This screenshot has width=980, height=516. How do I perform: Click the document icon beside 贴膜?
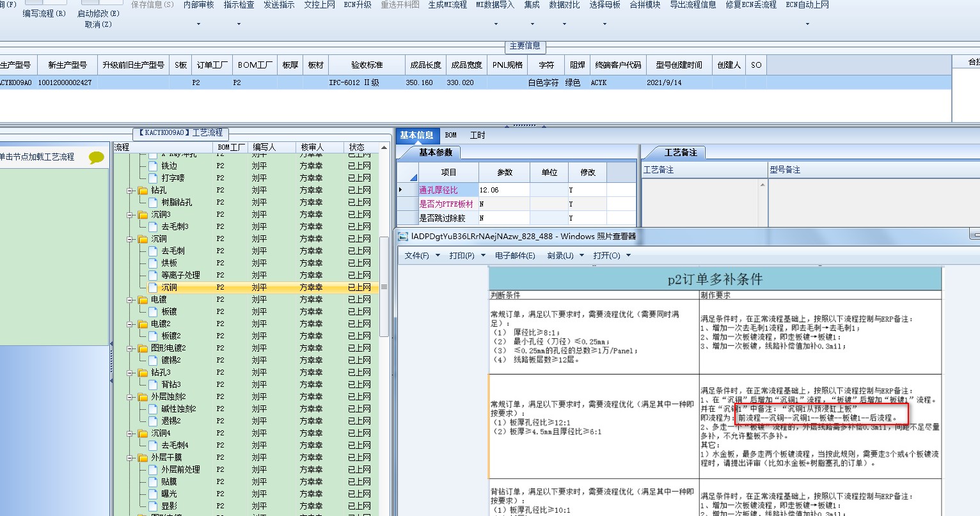(154, 482)
